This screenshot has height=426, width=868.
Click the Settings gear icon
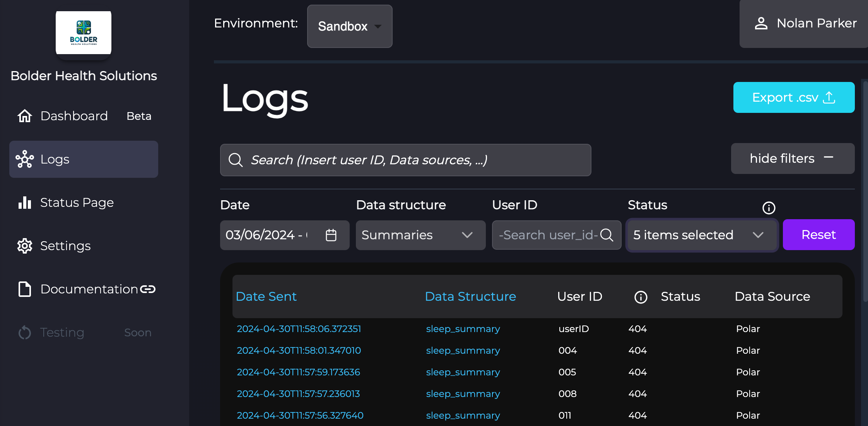(25, 246)
